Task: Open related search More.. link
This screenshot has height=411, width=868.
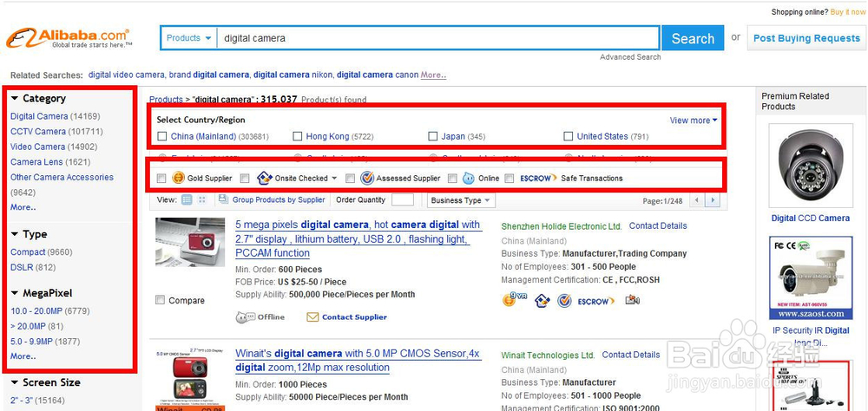Action: (433, 75)
